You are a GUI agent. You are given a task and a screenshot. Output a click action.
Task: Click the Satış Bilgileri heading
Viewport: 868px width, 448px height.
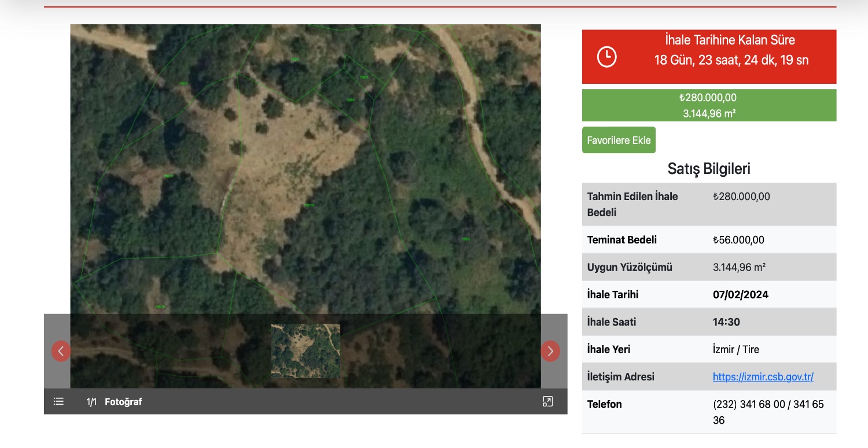click(708, 169)
